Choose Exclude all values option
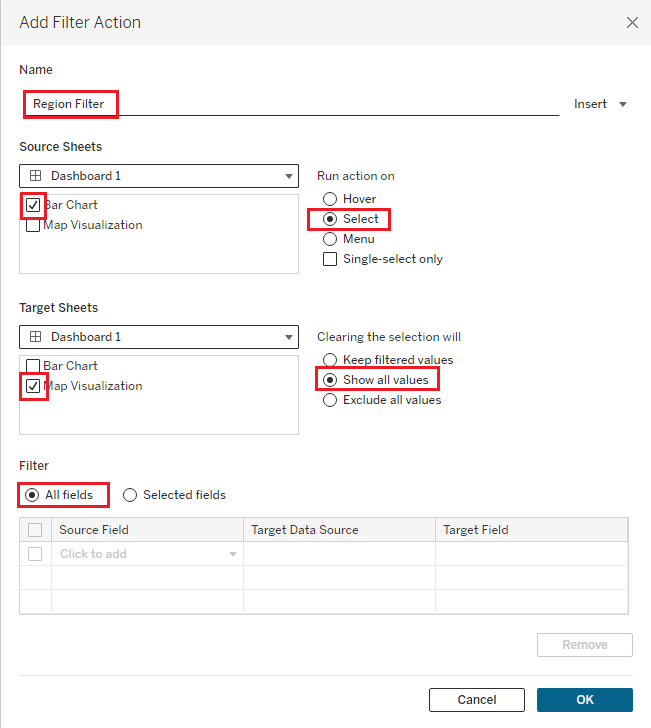Viewport: 651px width, 728px height. pos(330,400)
